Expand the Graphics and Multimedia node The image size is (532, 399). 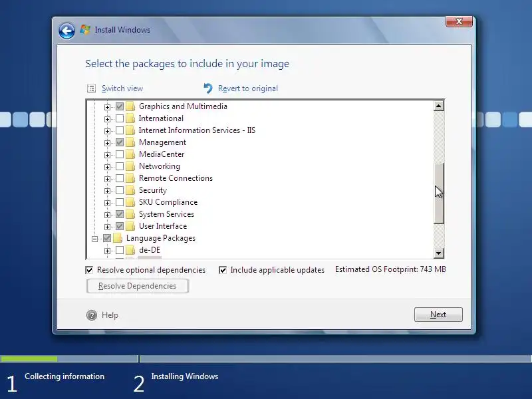coord(107,107)
